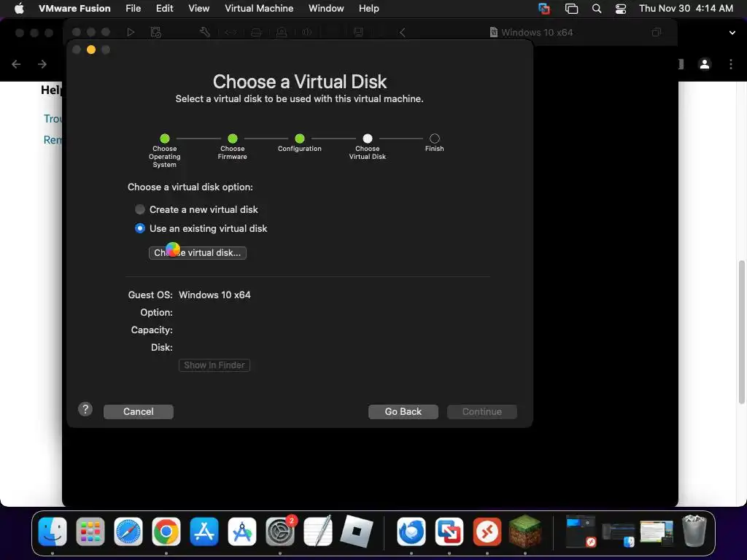Open the question mark help button

[85, 409]
